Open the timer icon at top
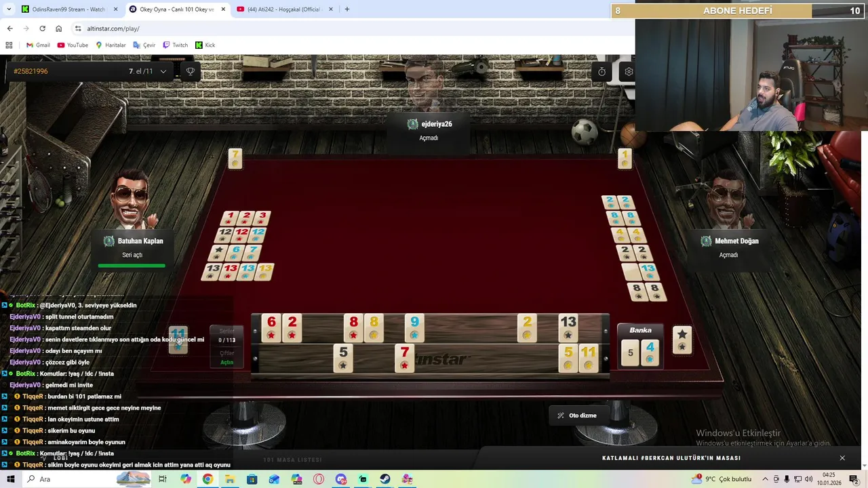The image size is (868, 488). 601,71
